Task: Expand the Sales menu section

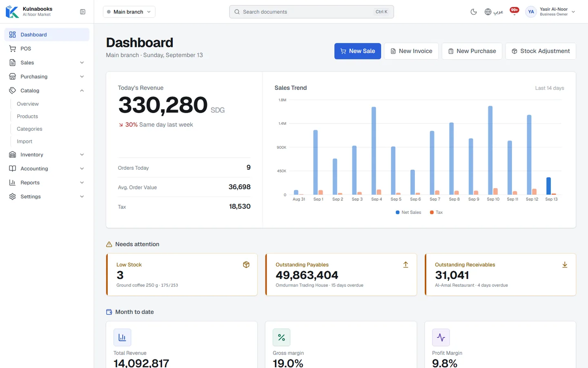Action: pos(47,63)
